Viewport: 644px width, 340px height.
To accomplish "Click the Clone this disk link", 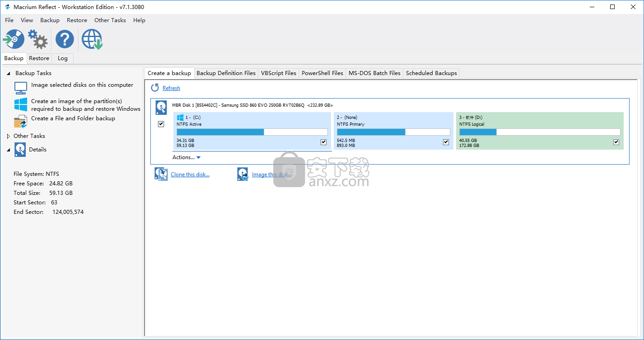I will [x=190, y=175].
